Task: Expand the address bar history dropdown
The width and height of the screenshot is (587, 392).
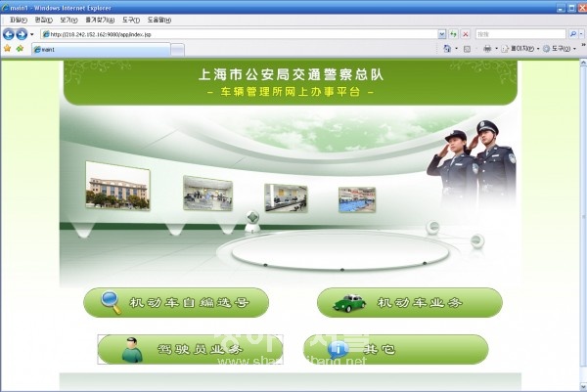Action: (442, 34)
